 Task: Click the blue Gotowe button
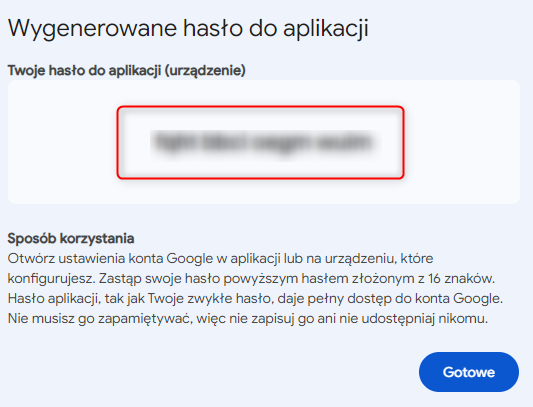(x=469, y=372)
